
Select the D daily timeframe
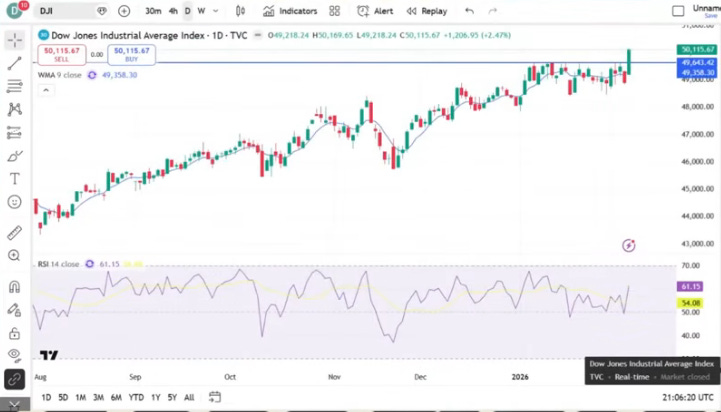pos(188,11)
